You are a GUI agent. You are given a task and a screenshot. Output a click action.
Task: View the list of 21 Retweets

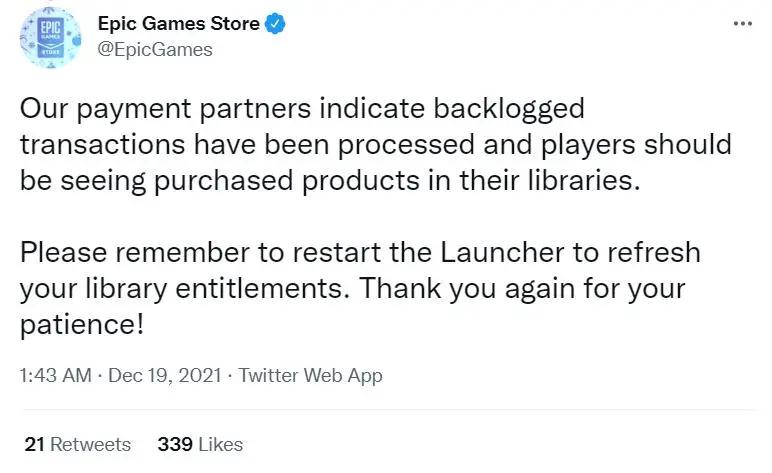[76, 444]
